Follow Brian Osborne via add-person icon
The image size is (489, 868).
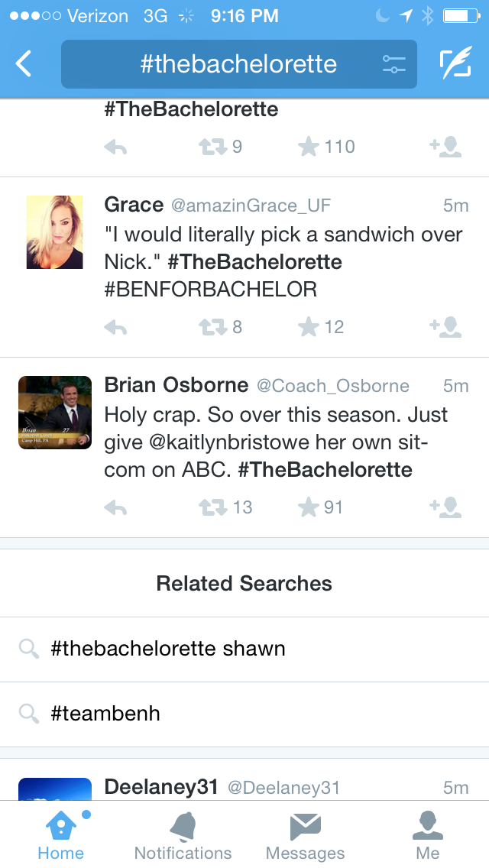coord(445,508)
